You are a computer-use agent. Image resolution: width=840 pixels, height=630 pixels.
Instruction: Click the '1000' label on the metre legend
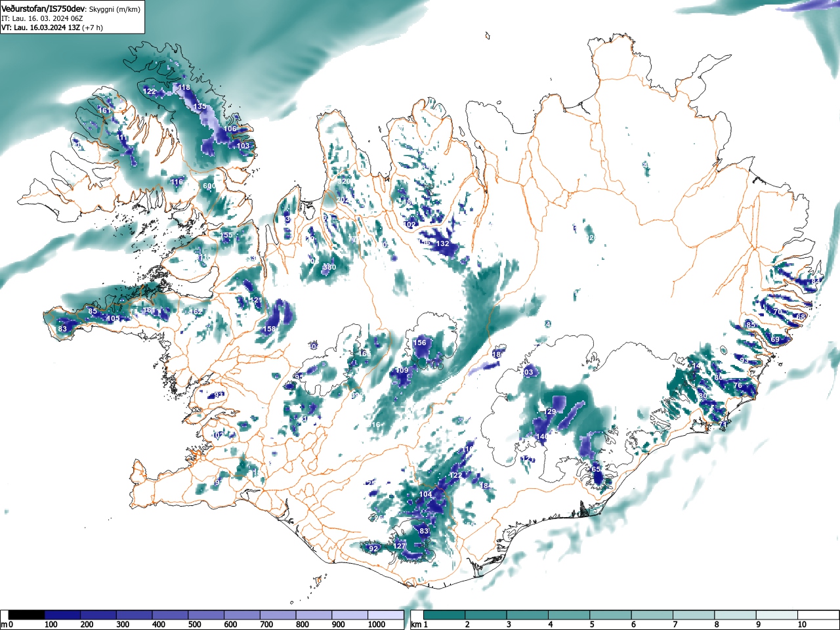pyautogui.click(x=377, y=625)
